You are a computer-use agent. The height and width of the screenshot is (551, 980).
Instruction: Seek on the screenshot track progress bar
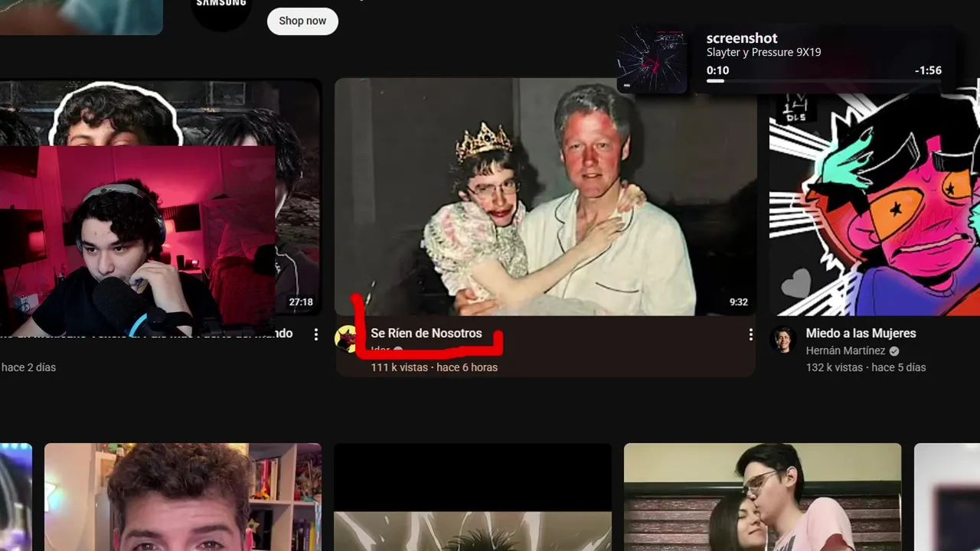click(x=824, y=80)
